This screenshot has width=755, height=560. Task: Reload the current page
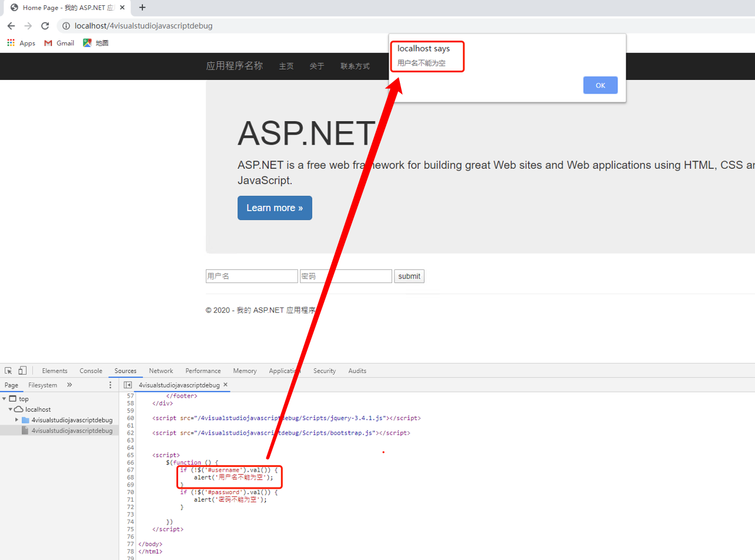pos(45,26)
